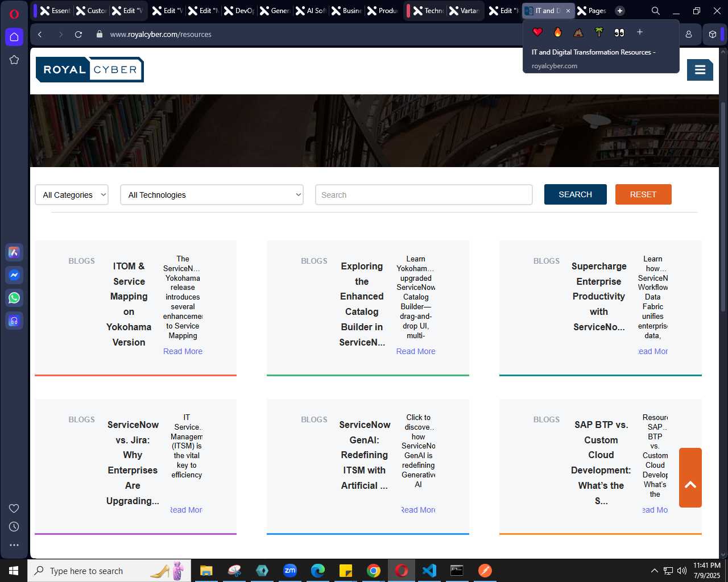Viewport: 728px width, 582px height.
Task: Open the site hamburger menu
Action: click(x=700, y=70)
